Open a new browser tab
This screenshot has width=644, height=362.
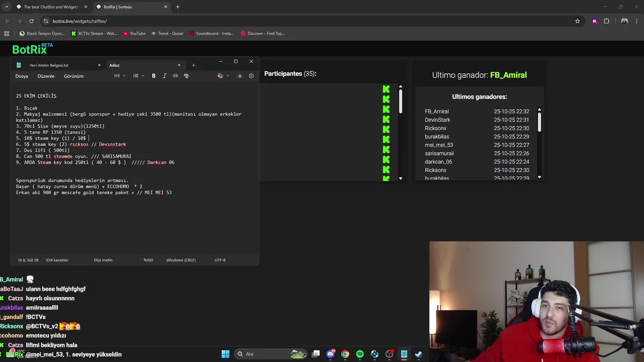pyautogui.click(x=178, y=7)
